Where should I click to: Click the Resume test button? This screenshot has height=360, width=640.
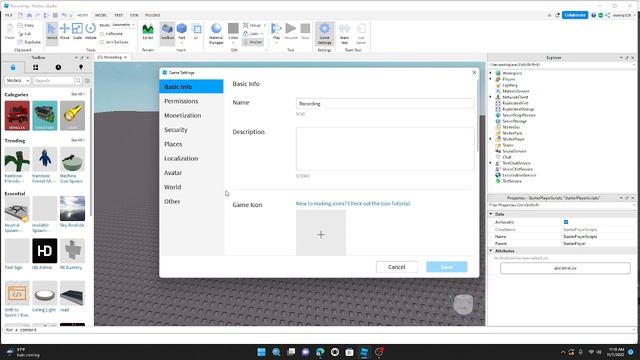point(291,31)
